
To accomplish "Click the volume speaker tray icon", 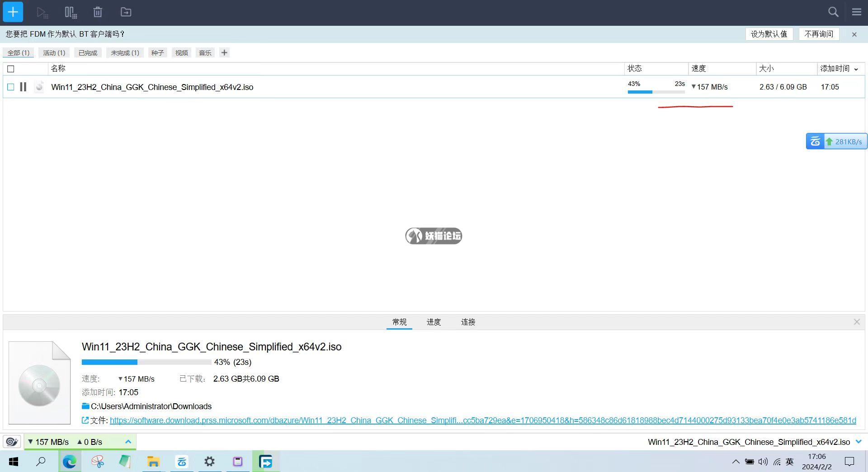I will coord(763,462).
